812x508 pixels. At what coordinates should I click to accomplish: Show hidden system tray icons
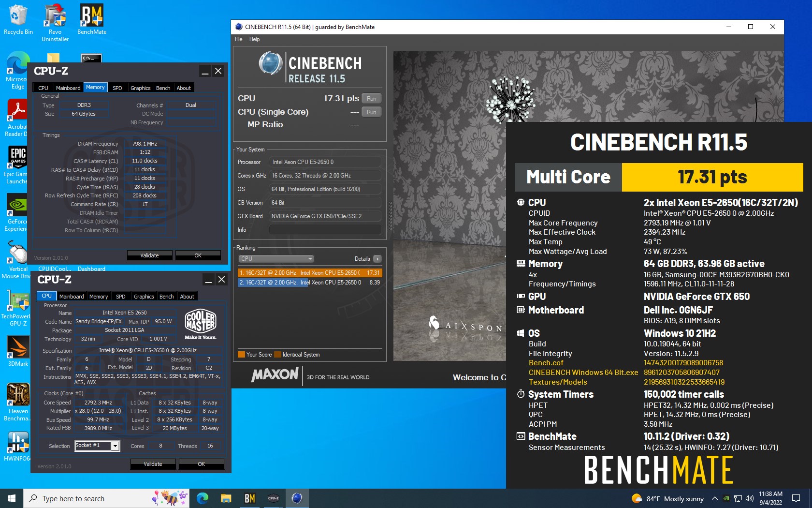point(714,498)
